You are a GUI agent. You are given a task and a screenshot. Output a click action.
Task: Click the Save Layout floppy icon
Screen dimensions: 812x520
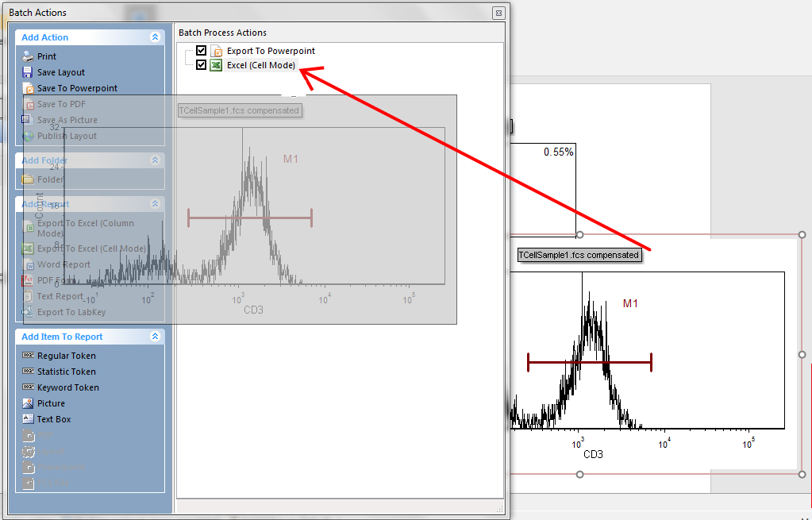(28, 72)
